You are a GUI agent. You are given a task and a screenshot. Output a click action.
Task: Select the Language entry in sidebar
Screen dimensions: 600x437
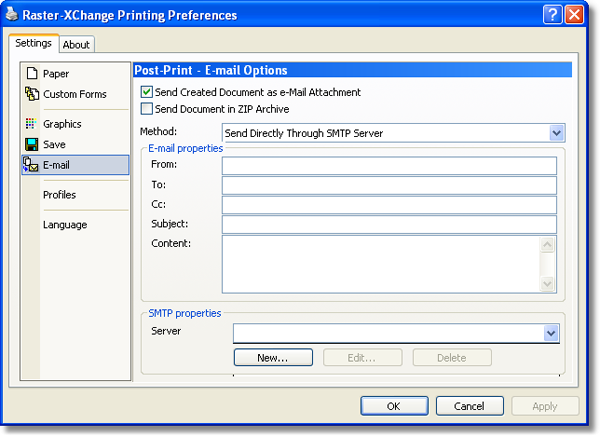click(65, 225)
